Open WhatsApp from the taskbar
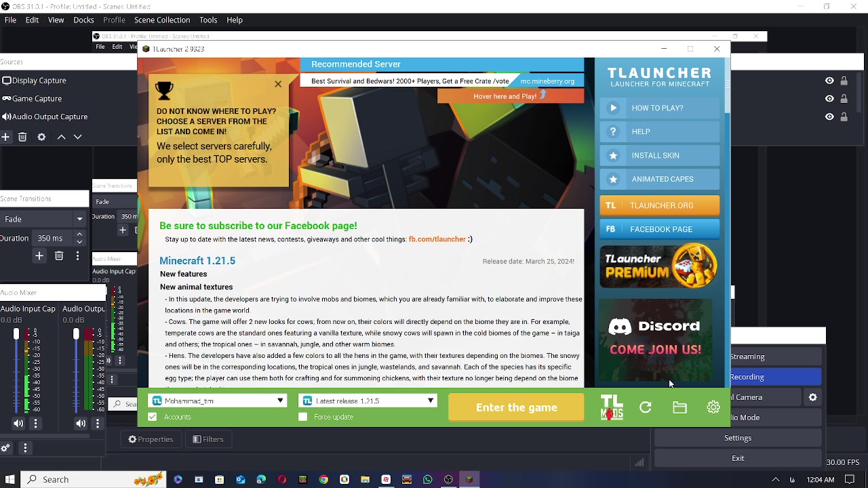This screenshot has width=868, height=488. (x=427, y=480)
